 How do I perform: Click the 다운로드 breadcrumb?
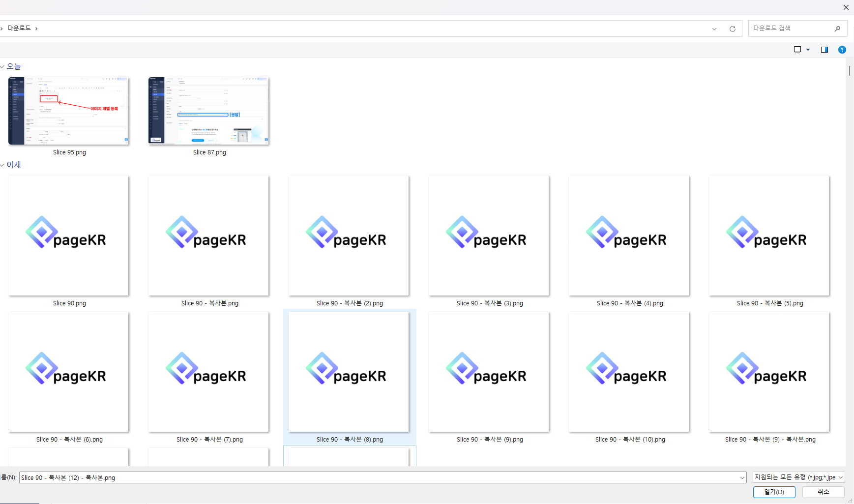coord(19,28)
